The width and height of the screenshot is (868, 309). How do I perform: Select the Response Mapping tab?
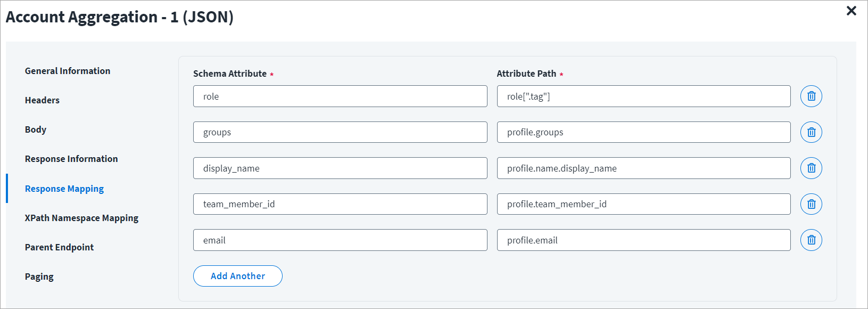pyautogui.click(x=64, y=189)
